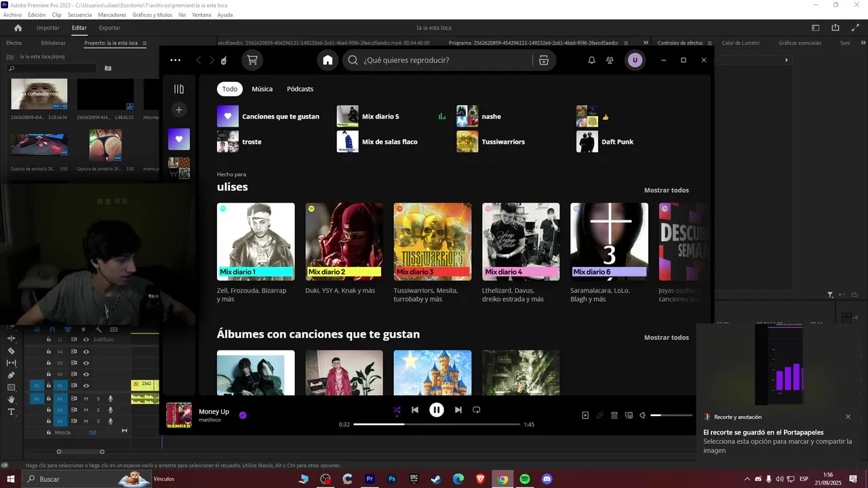
Task: Open Color de Lumetri panel tab
Action: [x=741, y=43]
